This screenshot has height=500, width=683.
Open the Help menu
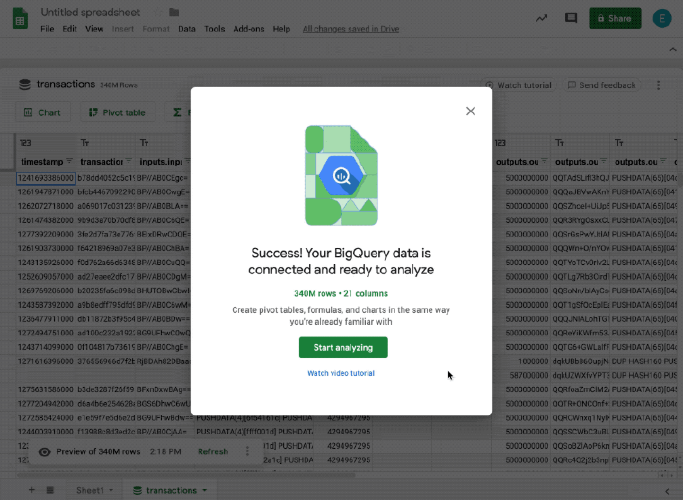click(x=281, y=29)
